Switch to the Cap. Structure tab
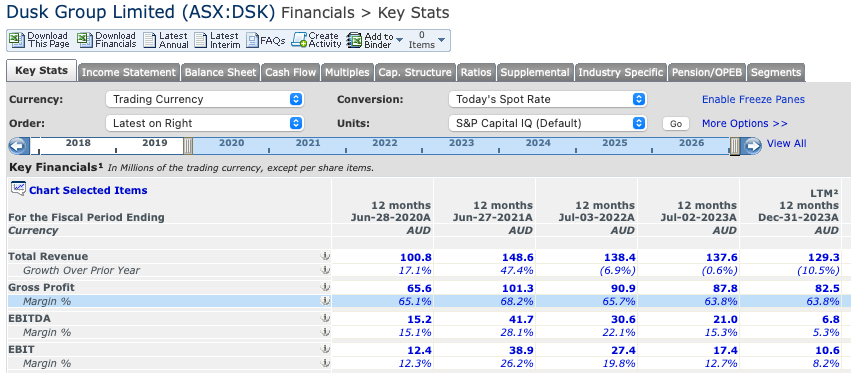This screenshot has height=373, width=851. pyautogui.click(x=415, y=72)
